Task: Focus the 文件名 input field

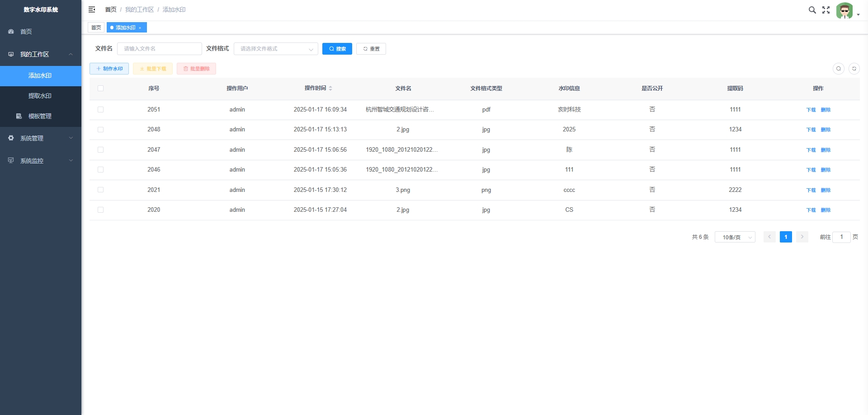Action: pyautogui.click(x=159, y=49)
